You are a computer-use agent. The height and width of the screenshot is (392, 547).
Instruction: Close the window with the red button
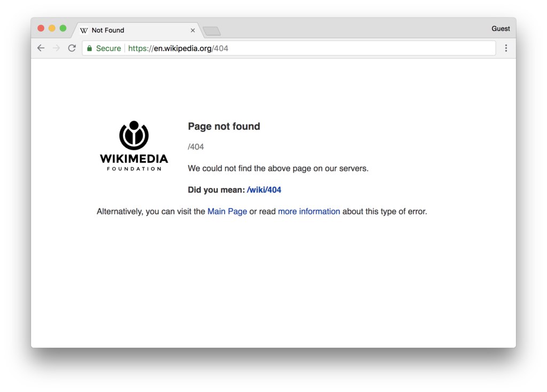tap(41, 28)
